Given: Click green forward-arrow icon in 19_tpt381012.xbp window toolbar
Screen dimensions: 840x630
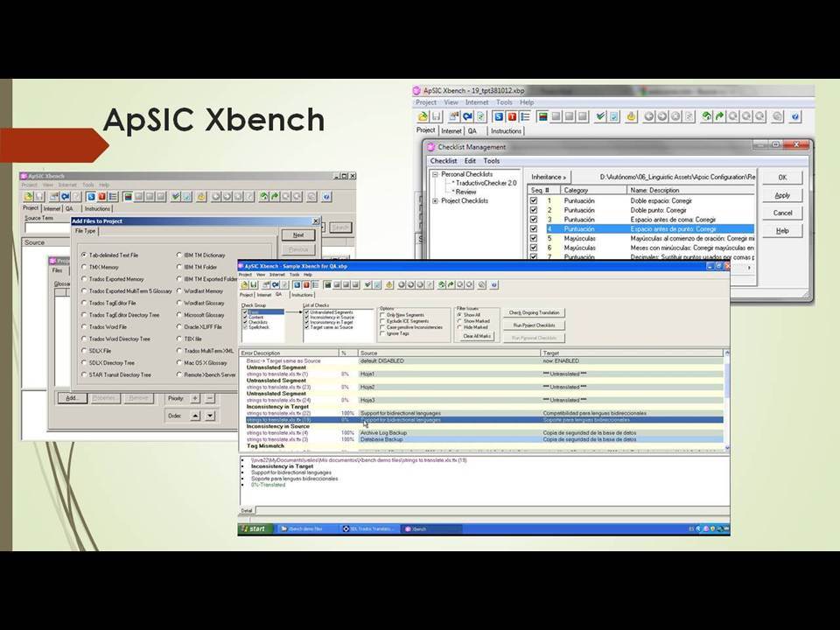Looking at the screenshot, I should click(x=719, y=116).
